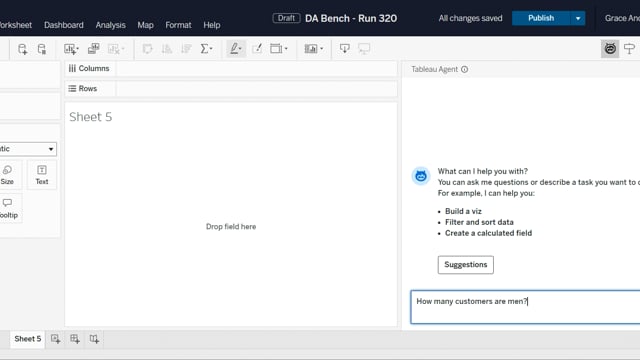640x360 pixels.
Task: Click the New Data Source icon
Action: coord(22,49)
